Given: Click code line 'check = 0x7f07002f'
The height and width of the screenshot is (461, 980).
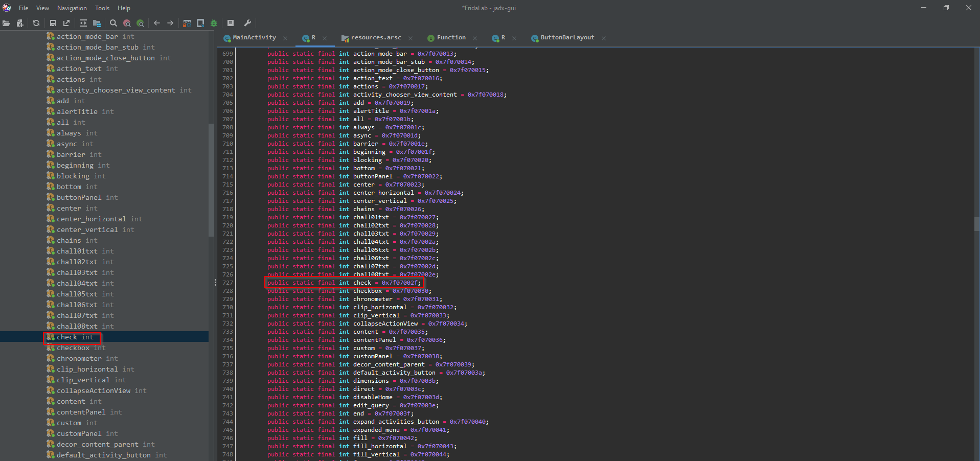Looking at the screenshot, I should pyautogui.click(x=344, y=283).
